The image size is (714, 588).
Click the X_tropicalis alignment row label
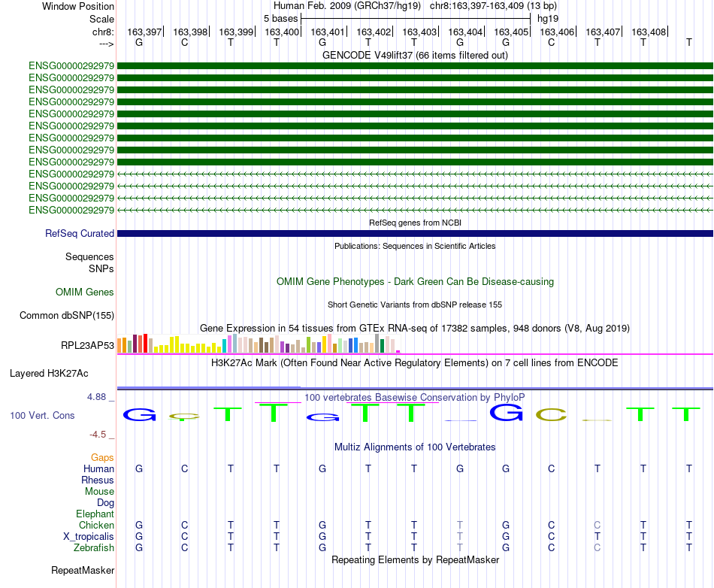click(x=89, y=537)
